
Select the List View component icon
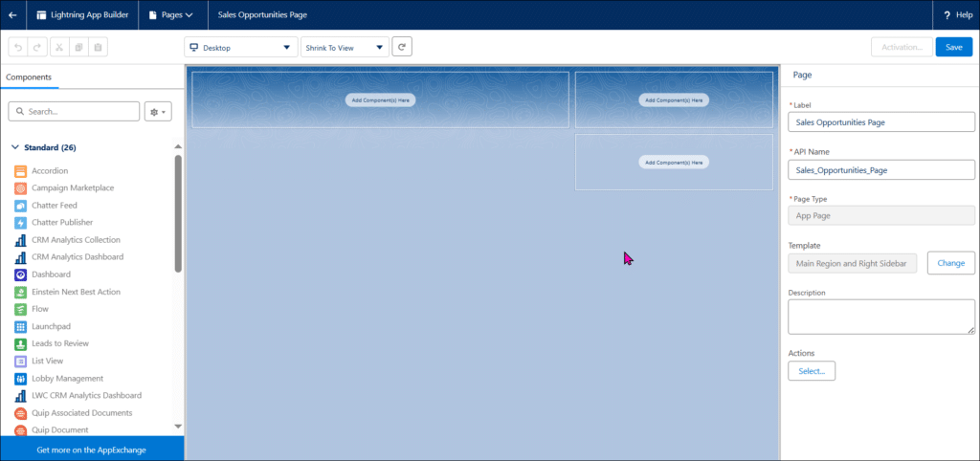[21, 362]
